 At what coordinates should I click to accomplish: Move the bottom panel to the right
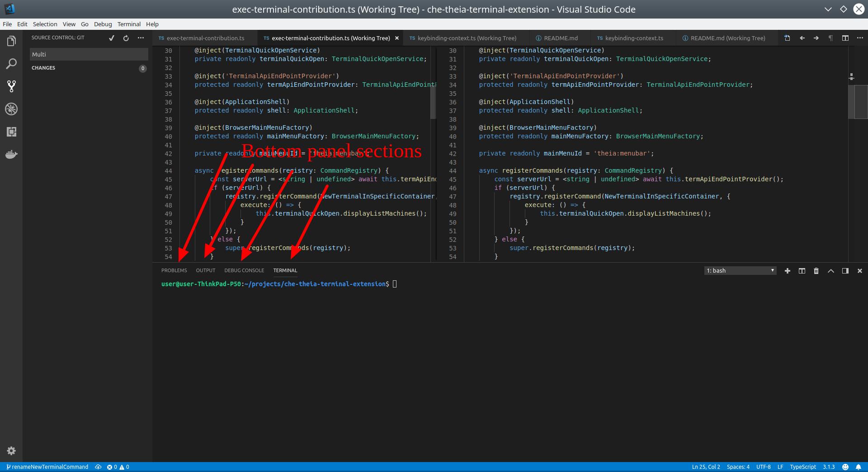845,271
